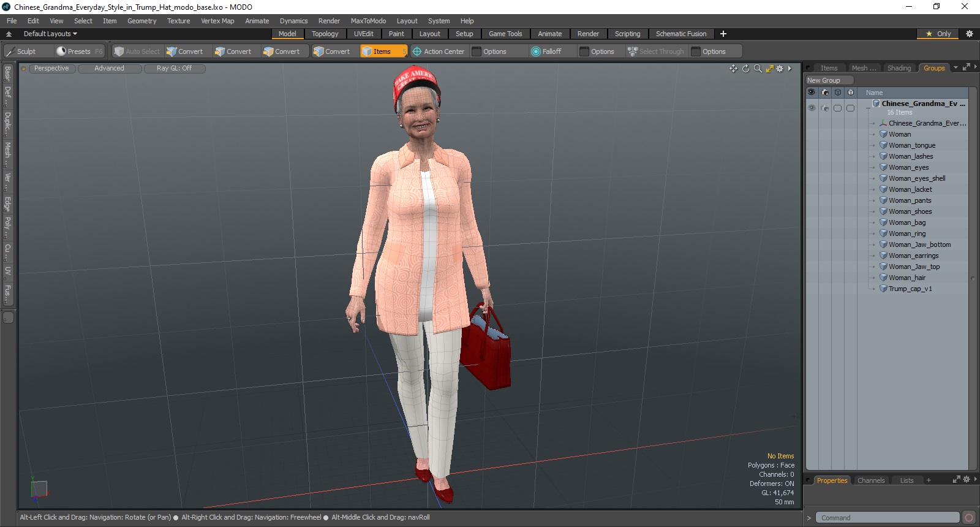This screenshot has width=980, height=527.
Task: Open the MaxToModo menu
Action: coord(368,21)
